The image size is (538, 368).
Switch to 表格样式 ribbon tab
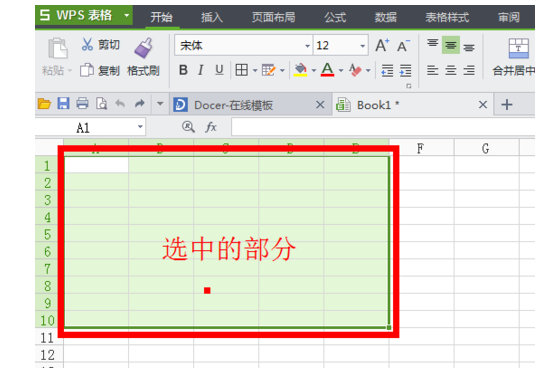click(447, 17)
